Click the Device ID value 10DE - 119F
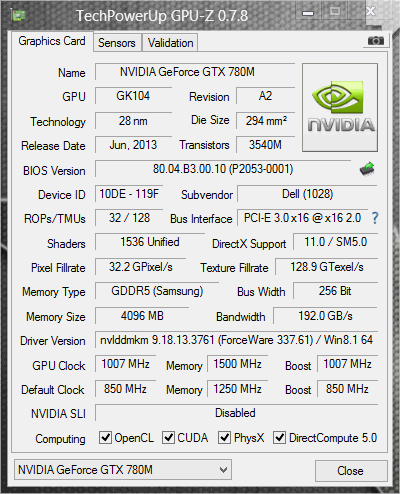 pyautogui.click(x=129, y=194)
